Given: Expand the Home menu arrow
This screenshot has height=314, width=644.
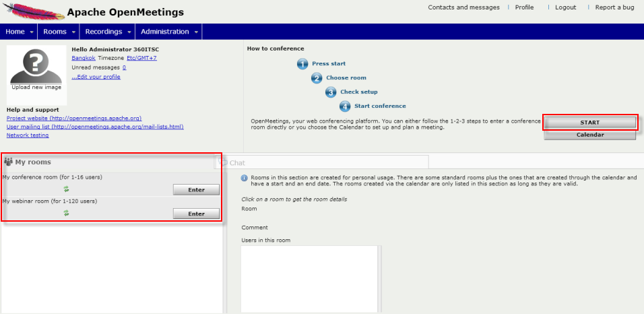Looking at the screenshot, I should 32,32.
